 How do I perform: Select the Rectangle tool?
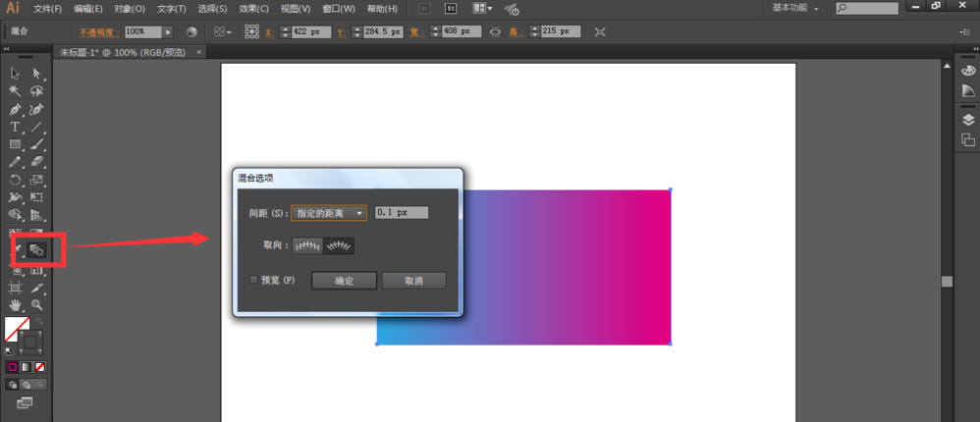16,145
